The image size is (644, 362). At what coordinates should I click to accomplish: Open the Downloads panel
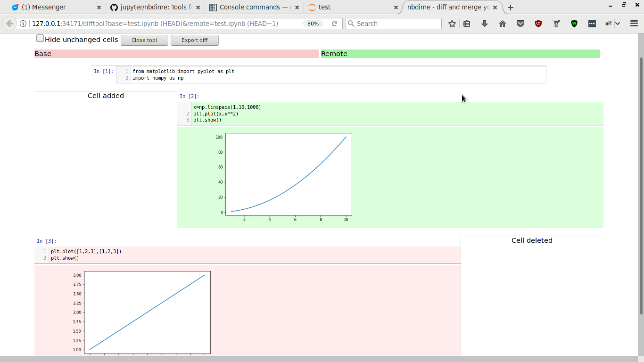pyautogui.click(x=485, y=23)
